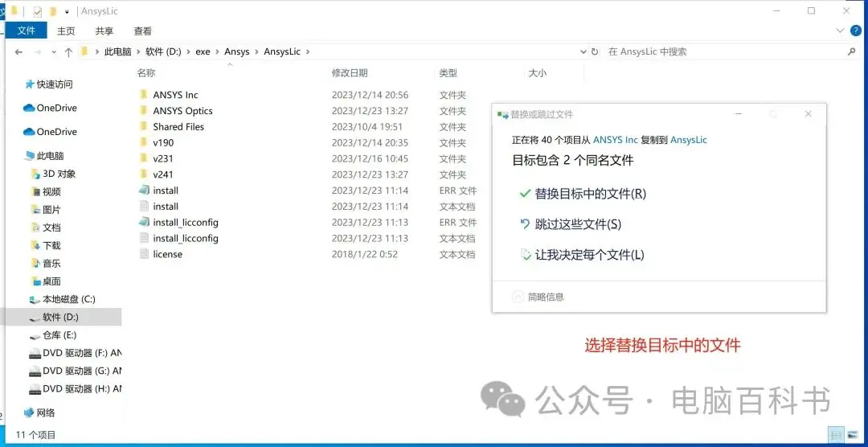Select the ANSYS Inc folder icon
The height and width of the screenshot is (447, 868).
[x=144, y=95]
